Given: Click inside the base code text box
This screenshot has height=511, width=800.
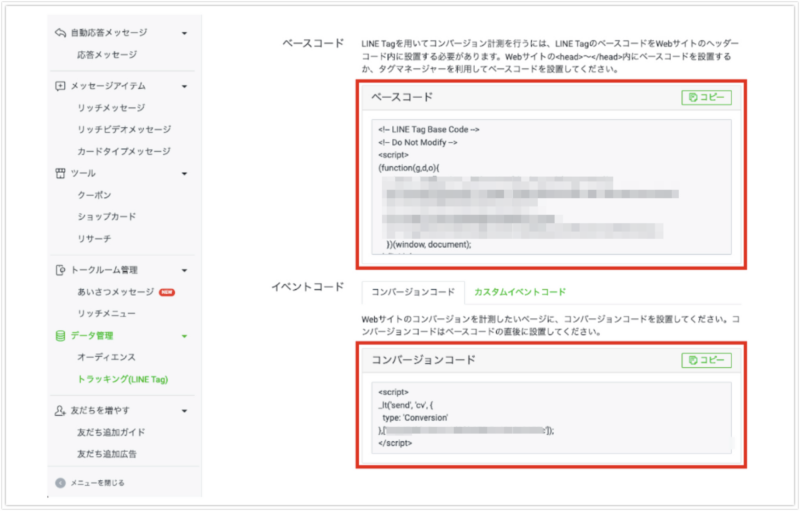Looking at the screenshot, I should coord(551,187).
